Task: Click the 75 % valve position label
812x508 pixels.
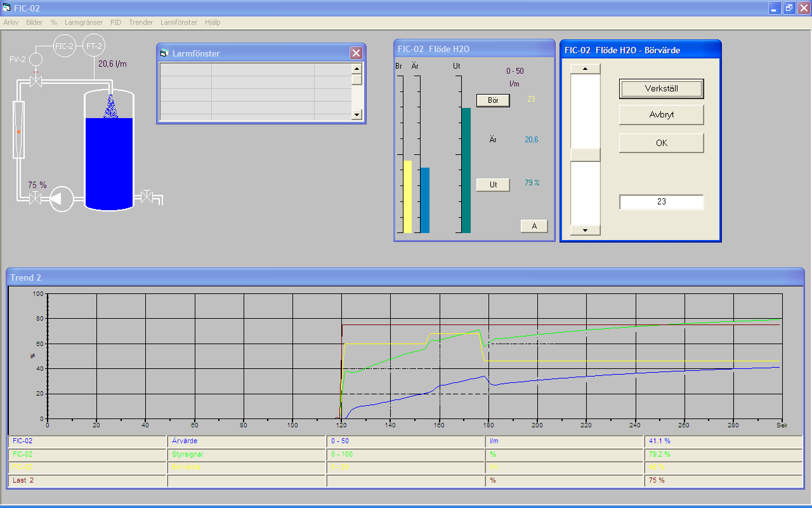Action: (37, 185)
